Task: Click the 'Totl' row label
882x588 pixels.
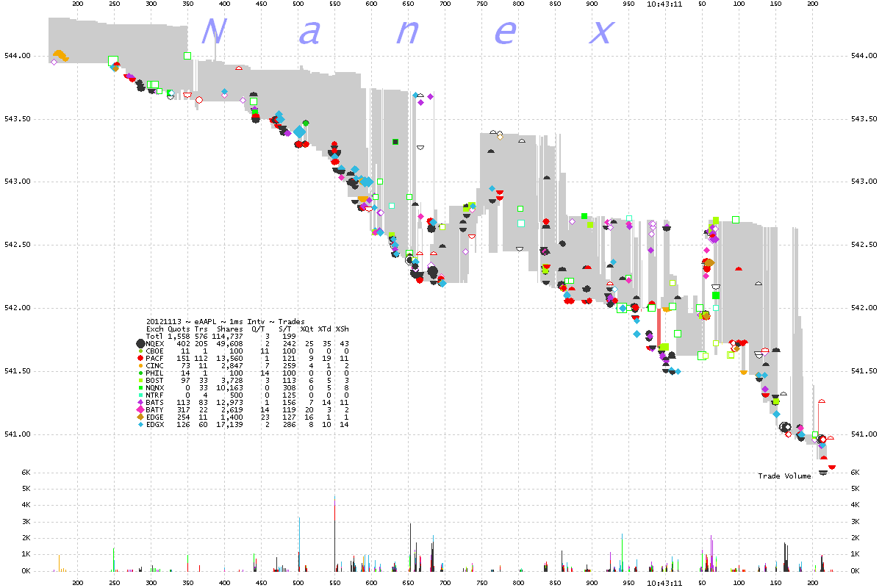Action: click(x=154, y=336)
